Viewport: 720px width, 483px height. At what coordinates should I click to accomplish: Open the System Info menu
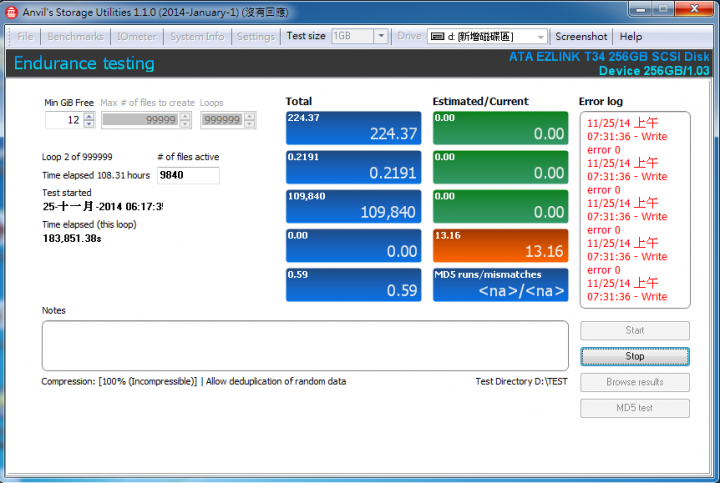(197, 36)
